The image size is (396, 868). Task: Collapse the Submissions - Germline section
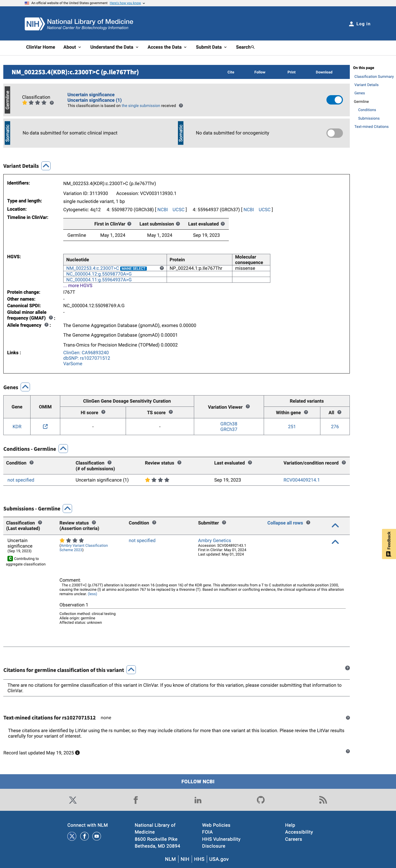click(67, 508)
